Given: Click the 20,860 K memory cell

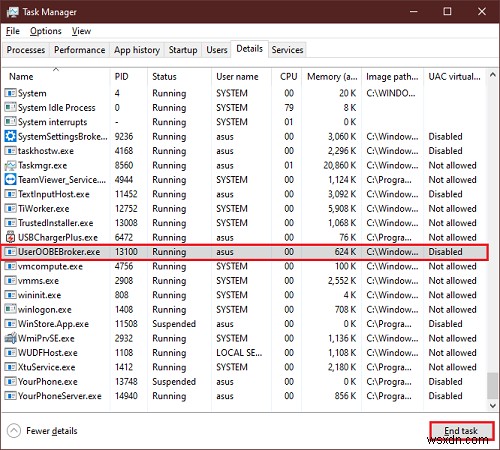Looking at the screenshot, I should pyautogui.click(x=340, y=165).
